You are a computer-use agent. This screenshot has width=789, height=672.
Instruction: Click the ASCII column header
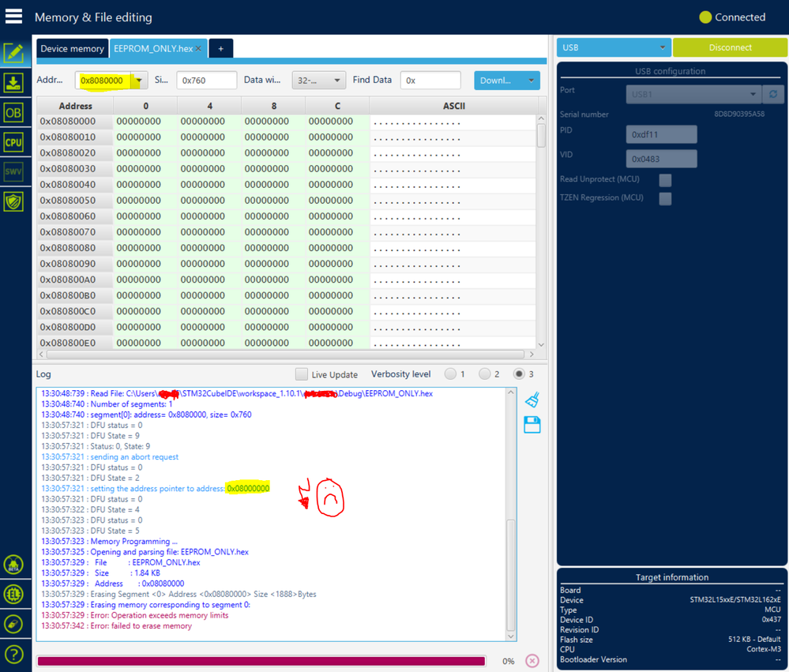pos(454,106)
